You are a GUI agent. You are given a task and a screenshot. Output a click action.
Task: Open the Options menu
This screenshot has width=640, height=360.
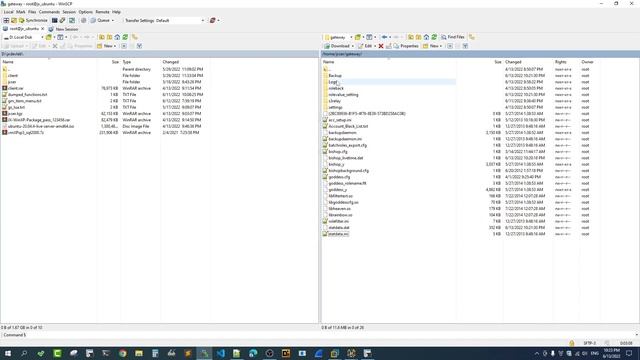85,12
